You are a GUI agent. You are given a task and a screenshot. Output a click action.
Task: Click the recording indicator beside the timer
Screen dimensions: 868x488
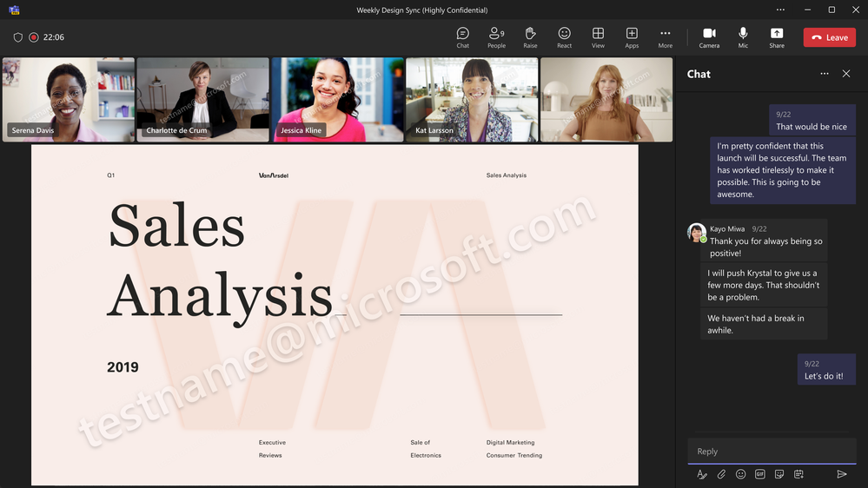34,37
